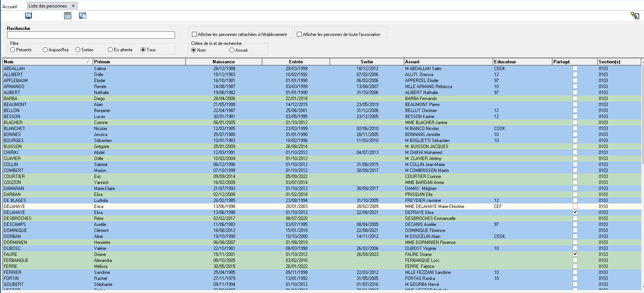
Task: Click the first name Salomé
Action: pyautogui.click(x=101, y=164)
